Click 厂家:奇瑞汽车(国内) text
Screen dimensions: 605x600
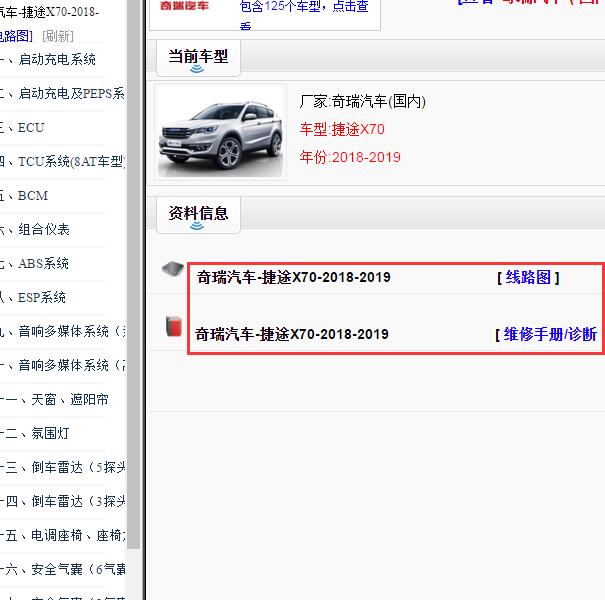pos(363,102)
